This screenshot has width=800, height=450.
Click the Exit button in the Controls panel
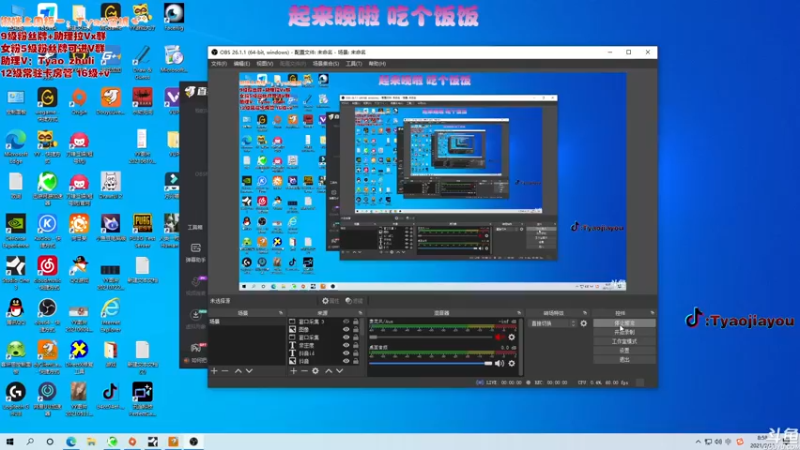click(x=624, y=360)
